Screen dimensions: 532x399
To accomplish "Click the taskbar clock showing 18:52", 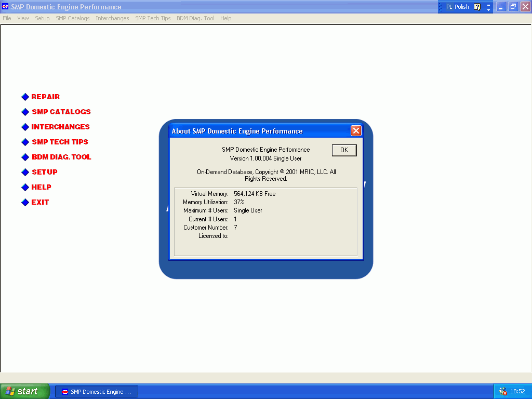I will [x=517, y=392].
